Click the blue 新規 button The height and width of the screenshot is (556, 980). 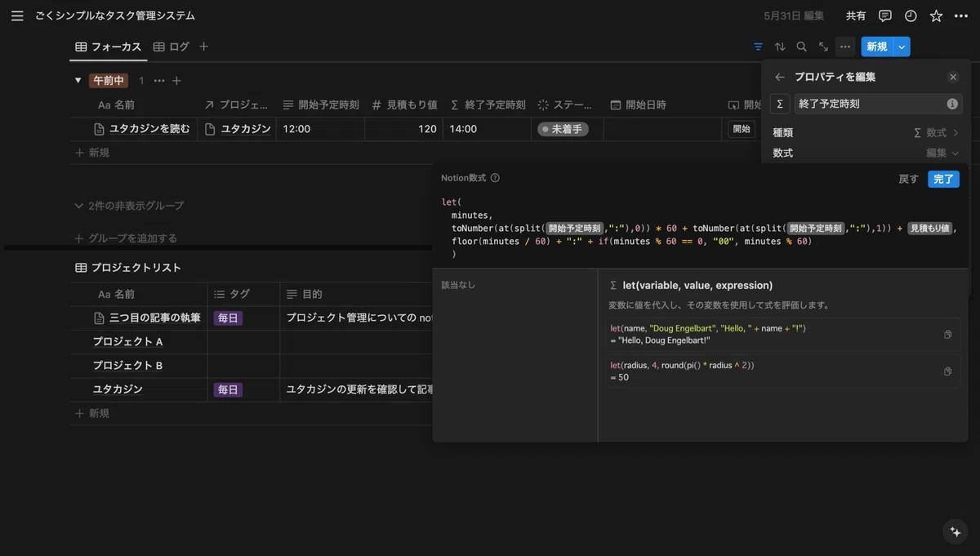click(x=877, y=47)
